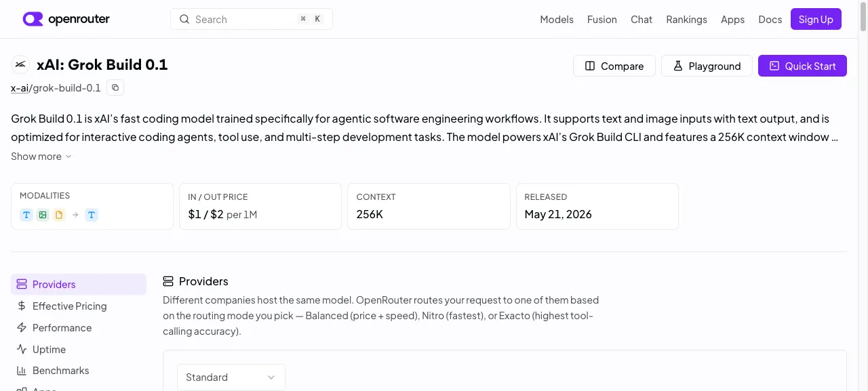This screenshot has width=868, height=391.
Task: Click the May 21, 2026 release date
Action: pyautogui.click(x=558, y=214)
